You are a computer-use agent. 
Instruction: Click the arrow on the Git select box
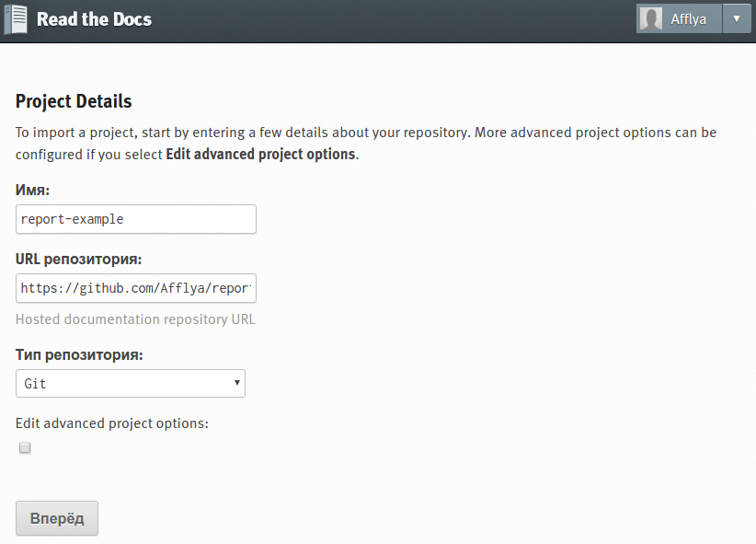coord(236,383)
